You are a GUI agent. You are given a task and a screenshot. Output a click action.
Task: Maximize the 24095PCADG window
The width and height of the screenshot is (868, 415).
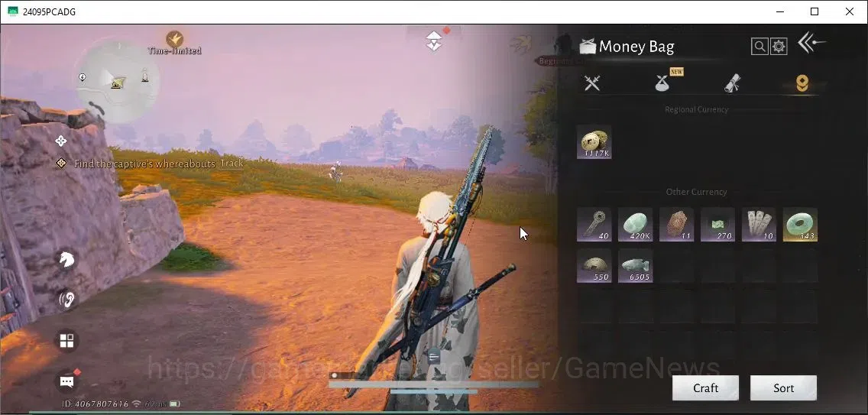click(815, 11)
